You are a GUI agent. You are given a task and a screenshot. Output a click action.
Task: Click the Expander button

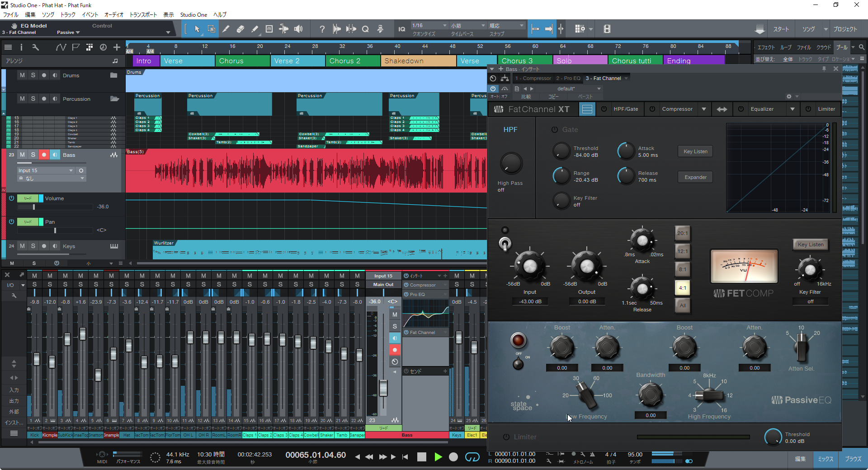[x=695, y=177]
